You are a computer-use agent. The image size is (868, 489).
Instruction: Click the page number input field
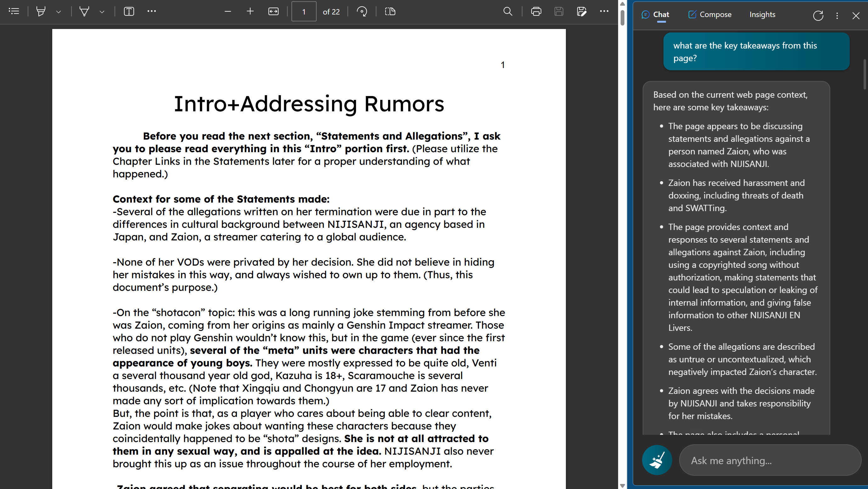304,11
